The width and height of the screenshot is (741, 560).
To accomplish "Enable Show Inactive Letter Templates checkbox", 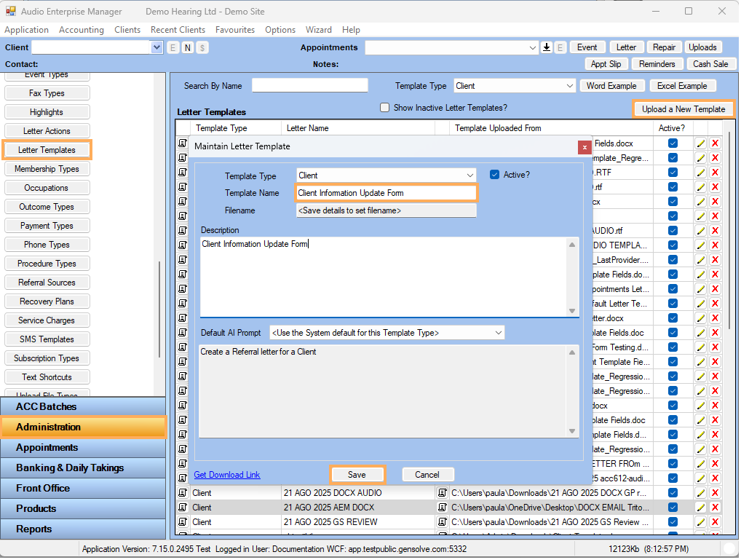I will tap(385, 108).
